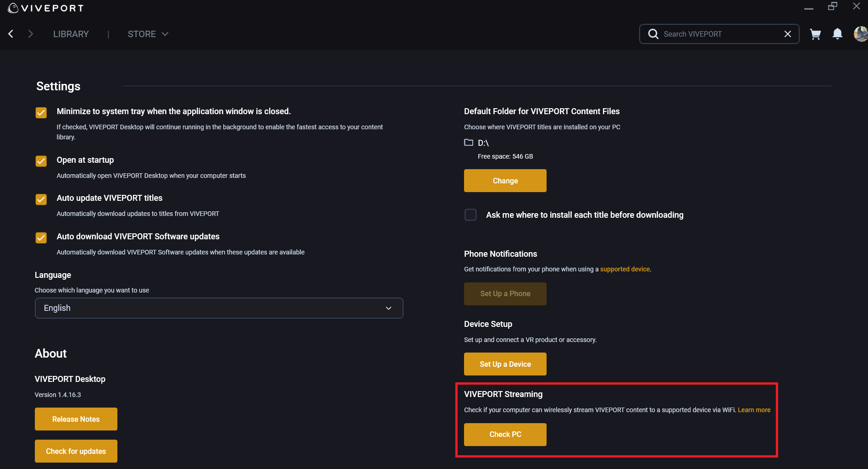
Task: Expand the STORE dropdown chevron
Action: pos(165,34)
